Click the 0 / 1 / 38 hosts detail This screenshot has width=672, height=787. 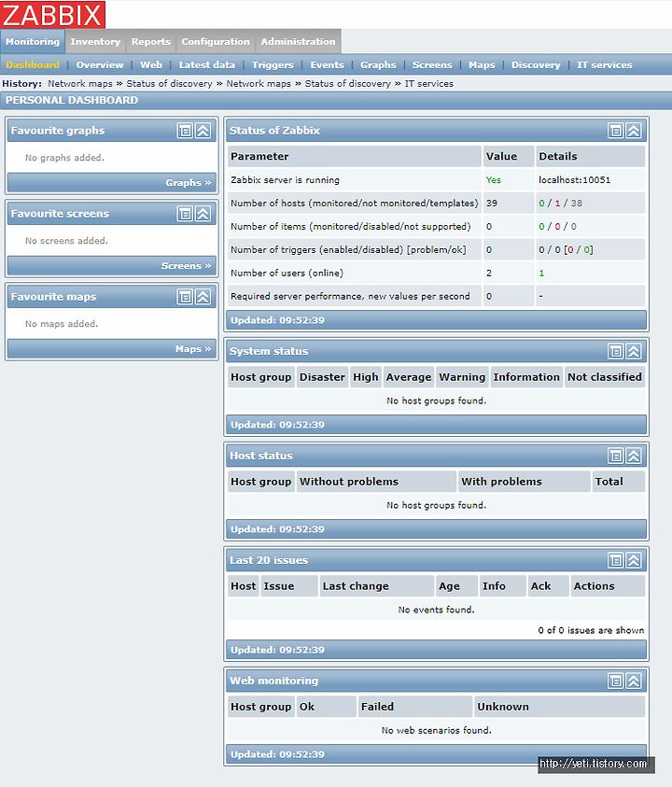tap(561, 204)
